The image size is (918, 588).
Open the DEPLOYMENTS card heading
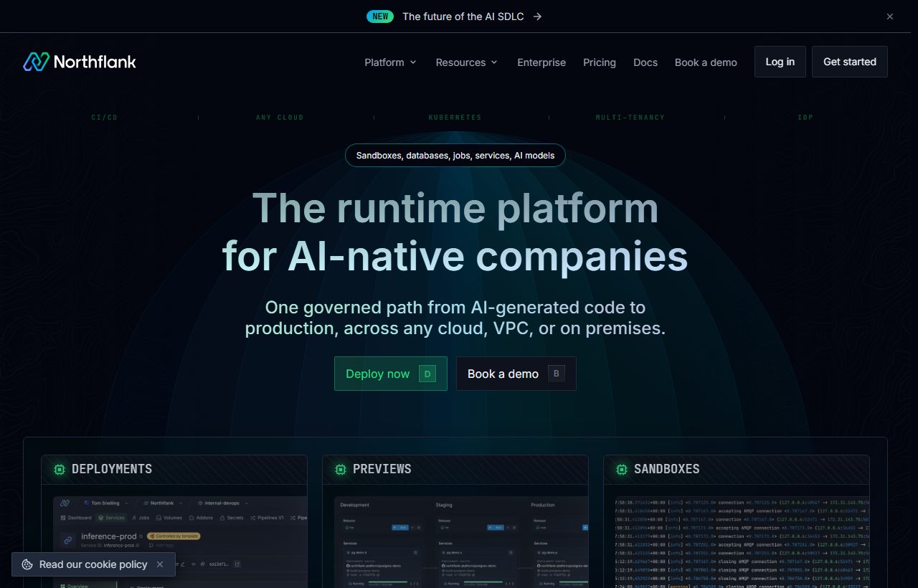click(x=112, y=469)
